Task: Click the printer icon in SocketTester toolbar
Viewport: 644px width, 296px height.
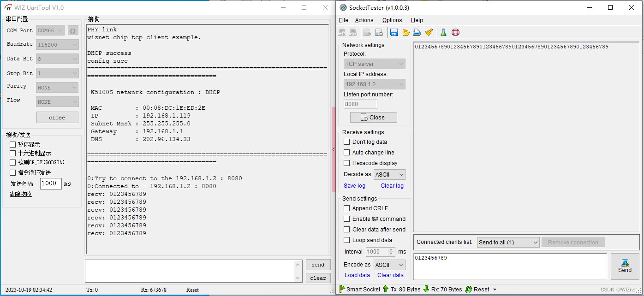Action: click(417, 32)
